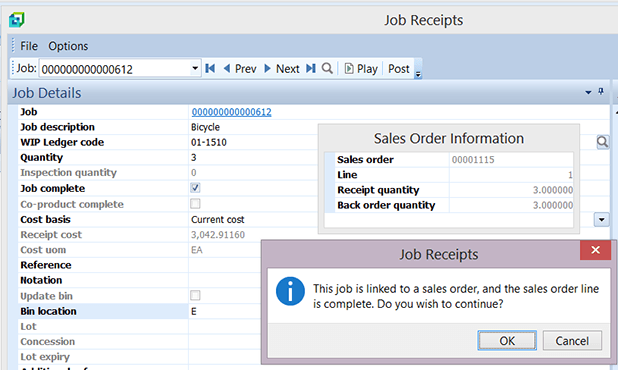Close the Job Receipts message dialog
This screenshot has width=618, height=370.
pos(595,250)
